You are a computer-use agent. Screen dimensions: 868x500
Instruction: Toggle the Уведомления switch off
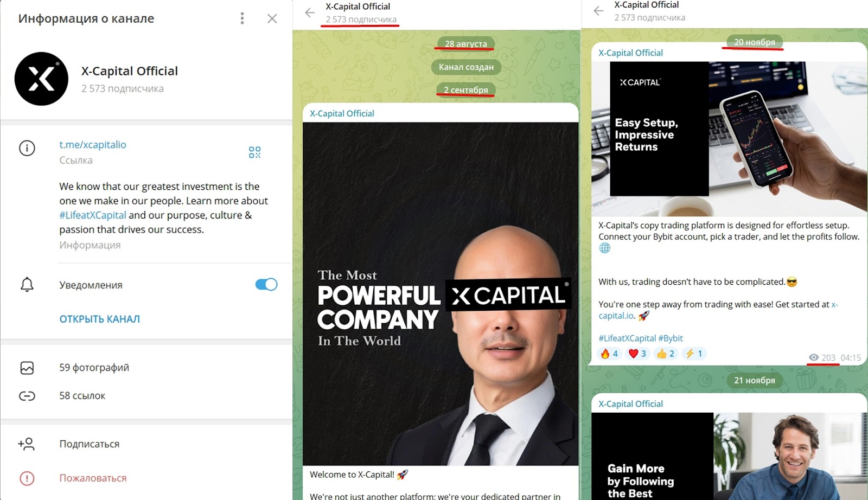266,285
